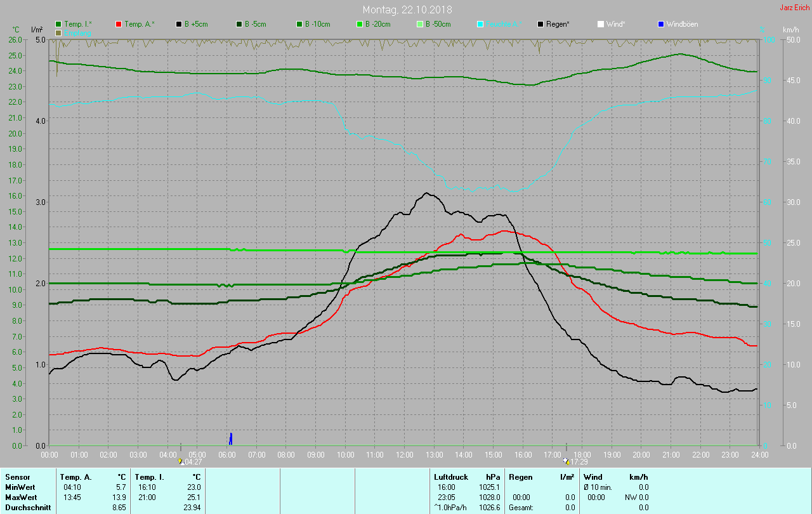This screenshot has height=514, width=812.
Task: Click the '04:27' sunrise time label
Action: click(x=193, y=462)
